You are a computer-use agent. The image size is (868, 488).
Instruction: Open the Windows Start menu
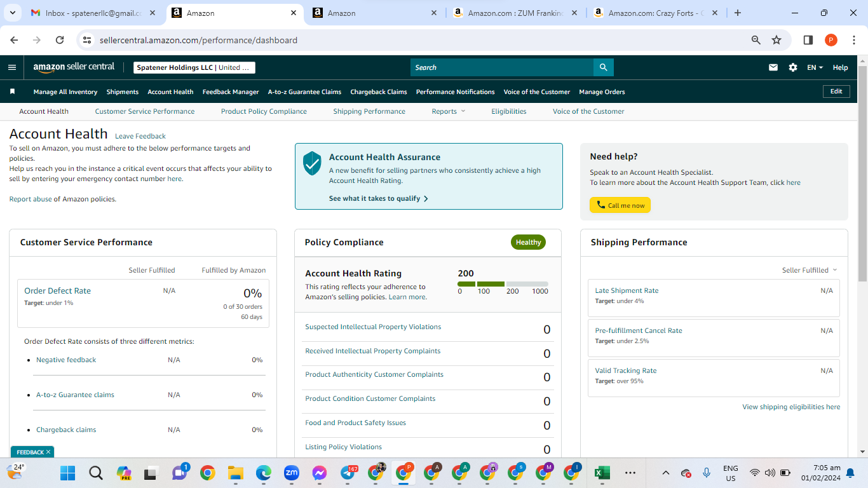[67, 473]
